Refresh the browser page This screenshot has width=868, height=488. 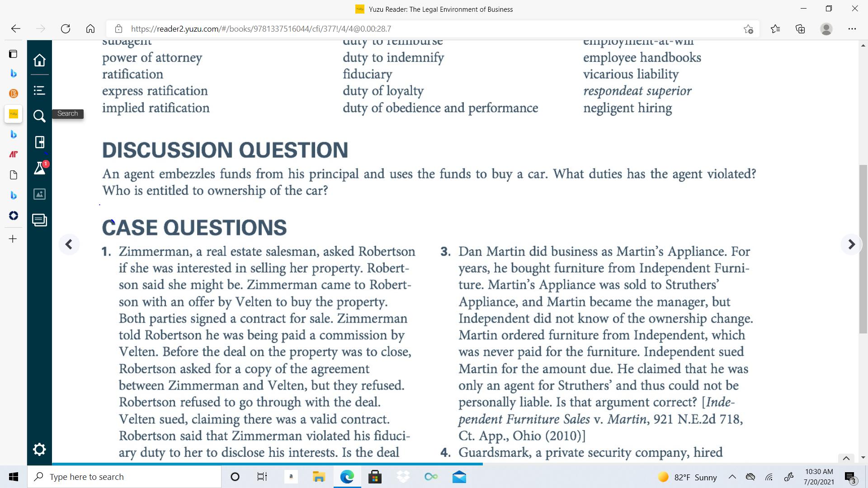(66, 29)
